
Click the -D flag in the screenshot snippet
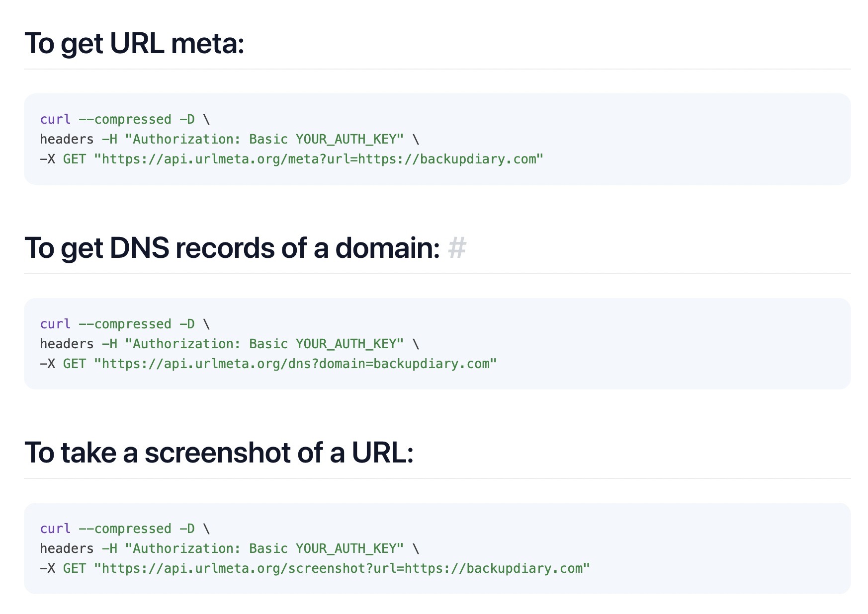coord(188,529)
